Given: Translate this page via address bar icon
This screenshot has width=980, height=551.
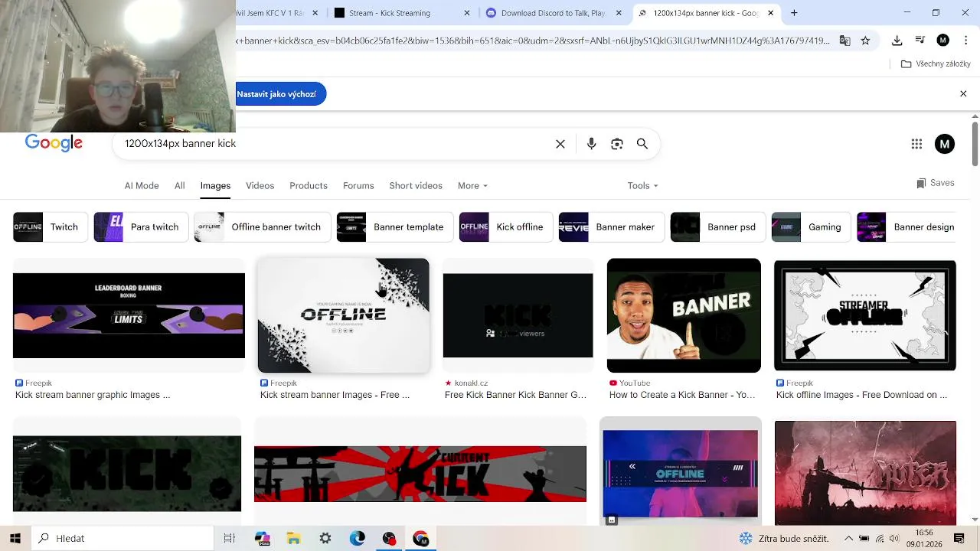Looking at the screenshot, I should tap(844, 41).
